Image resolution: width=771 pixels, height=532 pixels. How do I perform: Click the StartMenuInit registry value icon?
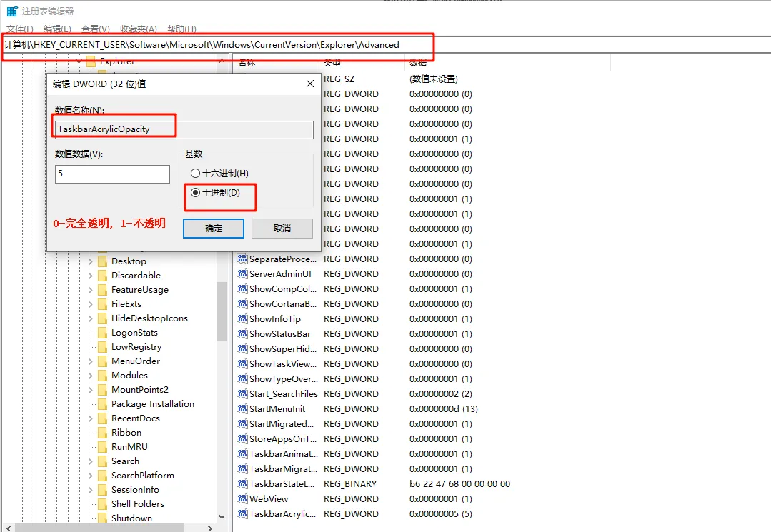click(242, 408)
